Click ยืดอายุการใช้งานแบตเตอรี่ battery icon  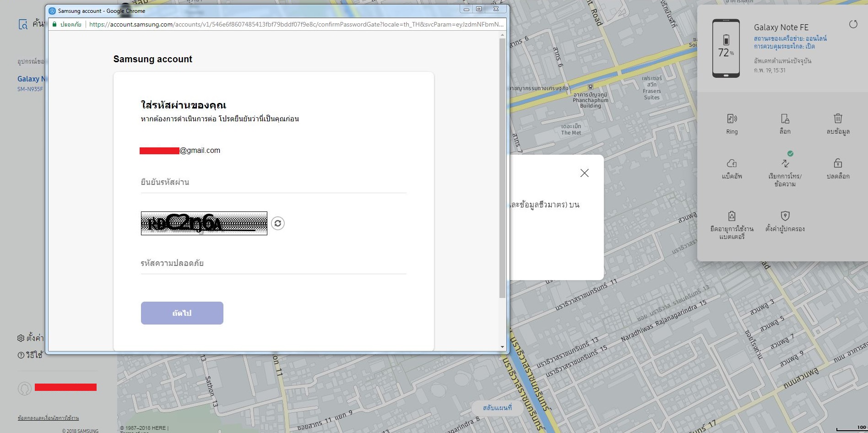(x=732, y=216)
